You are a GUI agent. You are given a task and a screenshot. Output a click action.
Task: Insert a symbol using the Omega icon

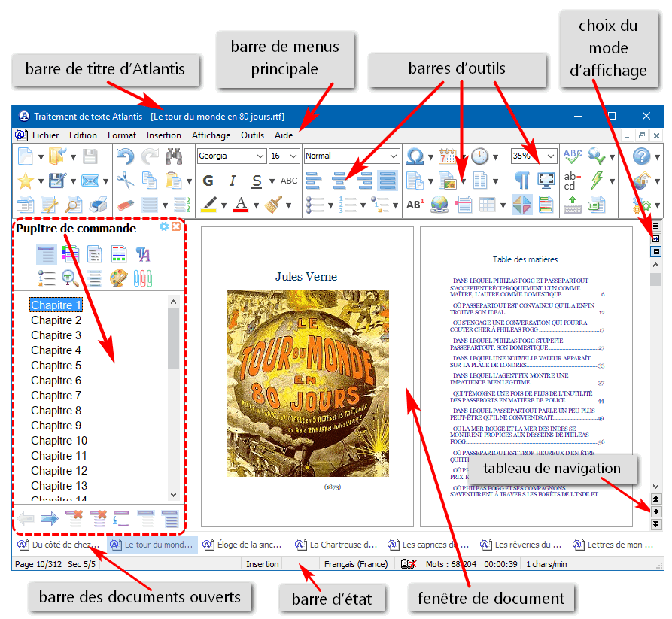[x=415, y=156]
